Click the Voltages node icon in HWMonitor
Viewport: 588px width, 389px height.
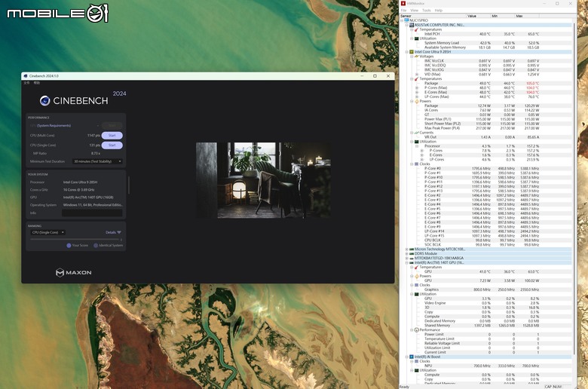coord(416,57)
